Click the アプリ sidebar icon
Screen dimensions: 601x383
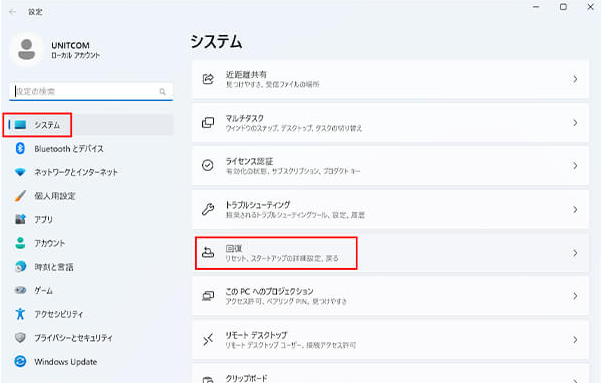point(20,219)
